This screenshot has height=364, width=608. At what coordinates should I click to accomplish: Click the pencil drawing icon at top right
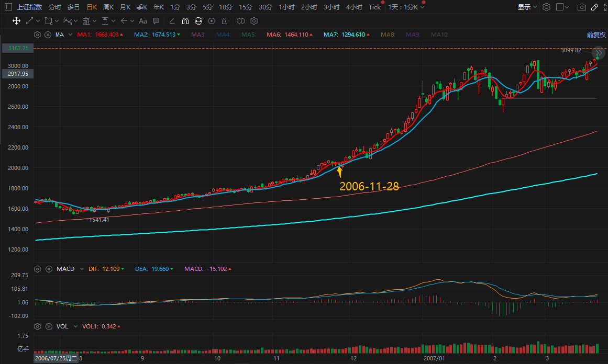tap(594, 7)
